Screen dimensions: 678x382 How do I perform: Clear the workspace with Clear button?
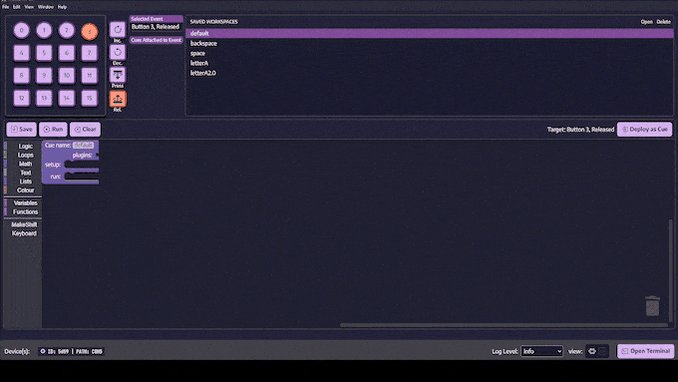[x=85, y=129]
